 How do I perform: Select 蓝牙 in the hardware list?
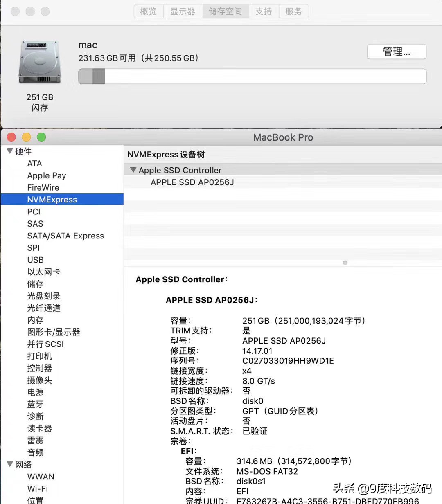35,404
